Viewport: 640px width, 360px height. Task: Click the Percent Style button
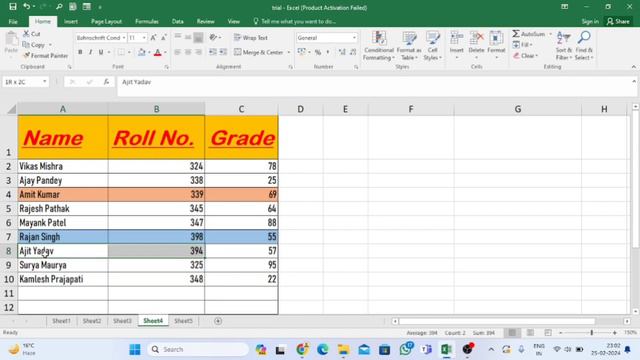click(318, 52)
